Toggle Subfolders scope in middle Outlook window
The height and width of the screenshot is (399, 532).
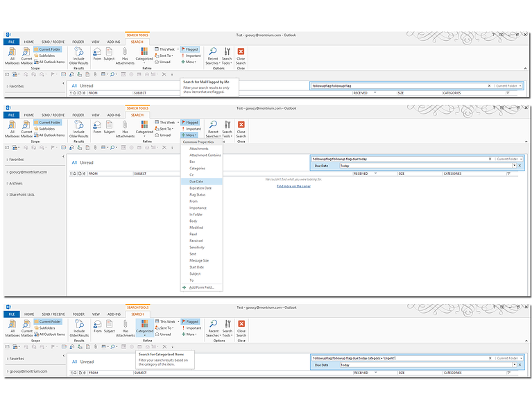pos(45,129)
